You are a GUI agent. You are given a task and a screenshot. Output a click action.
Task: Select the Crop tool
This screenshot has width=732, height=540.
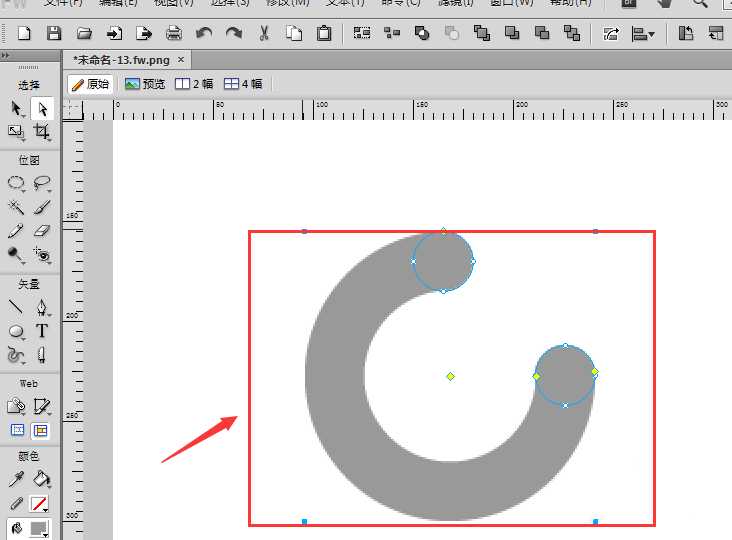tap(42, 131)
